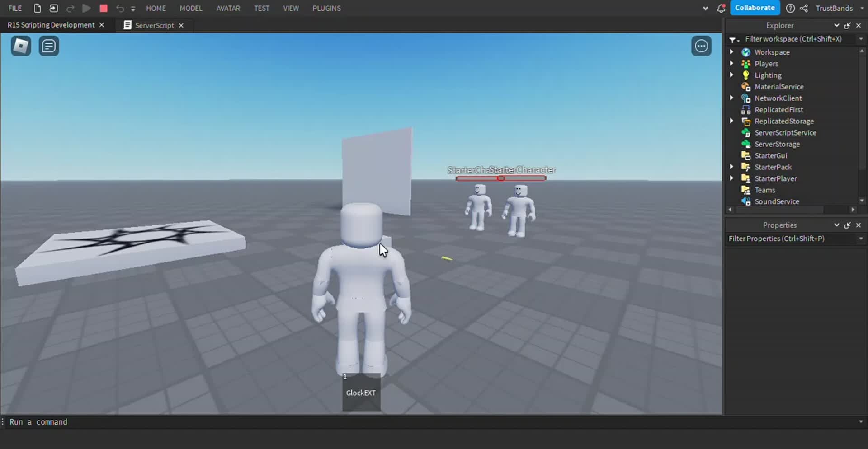
Task: Collapse the Explorer panel with its chevron
Action: [x=836, y=25]
